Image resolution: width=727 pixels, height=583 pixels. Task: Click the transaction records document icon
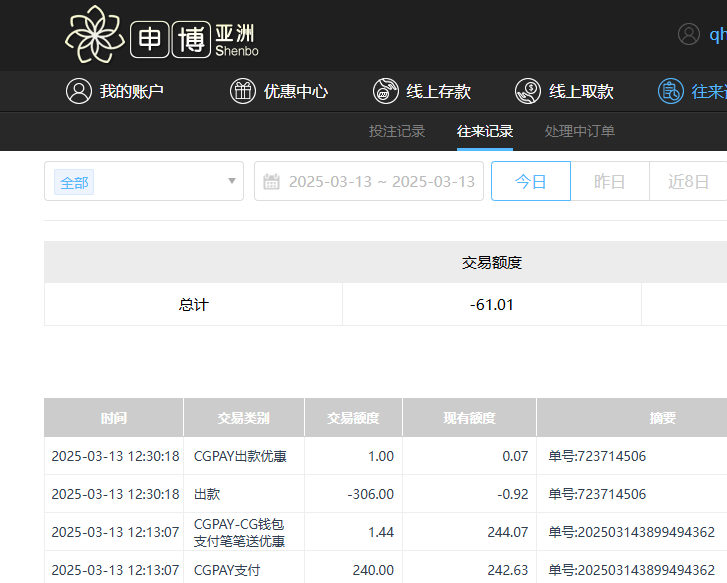(x=670, y=91)
